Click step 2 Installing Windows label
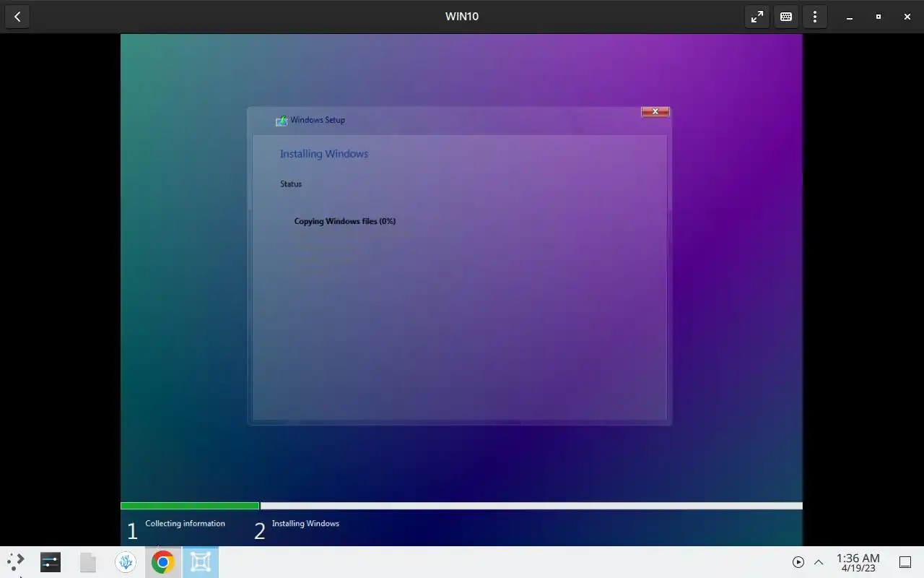The height and width of the screenshot is (578, 924). [305, 524]
